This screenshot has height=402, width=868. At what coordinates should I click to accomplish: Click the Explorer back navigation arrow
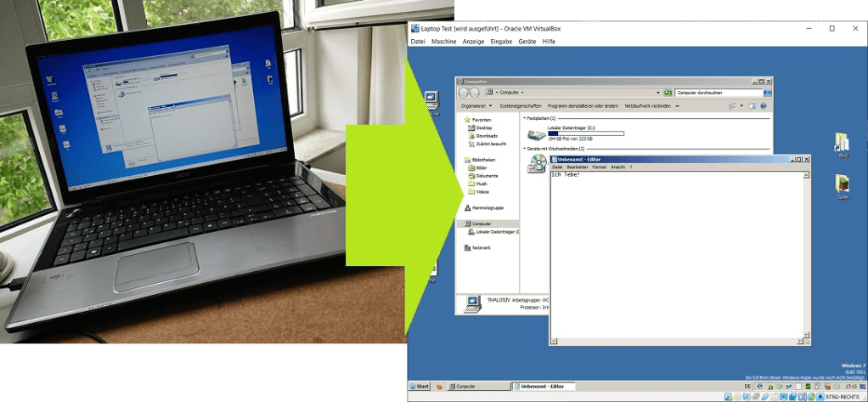(x=463, y=92)
